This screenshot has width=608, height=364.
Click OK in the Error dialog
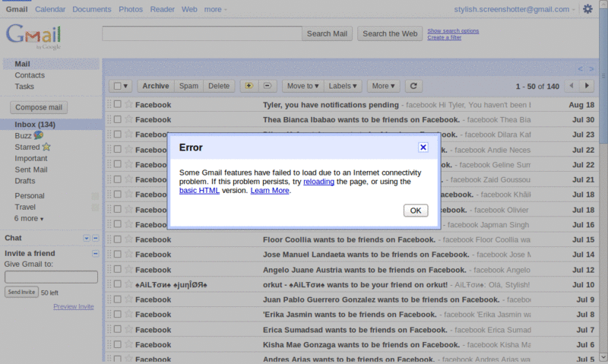tap(415, 210)
